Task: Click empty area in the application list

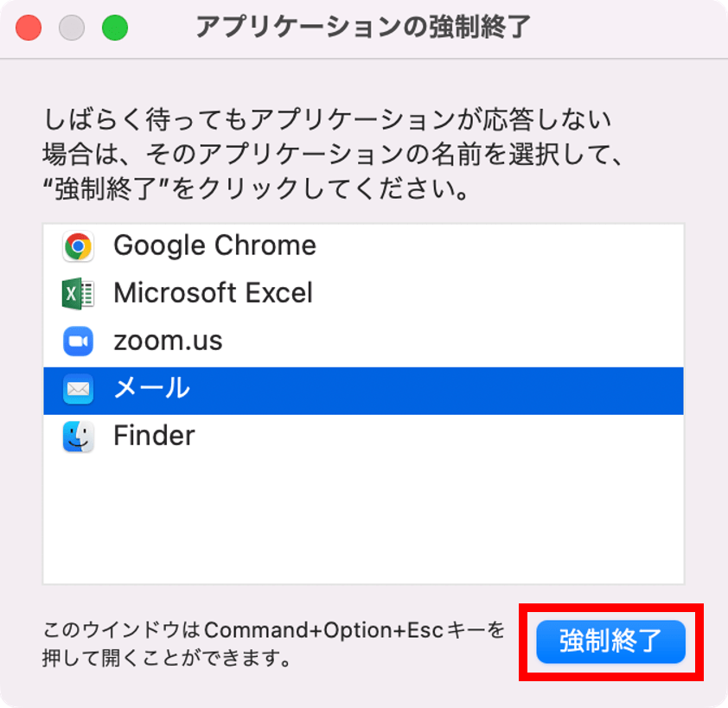Action: [363, 519]
